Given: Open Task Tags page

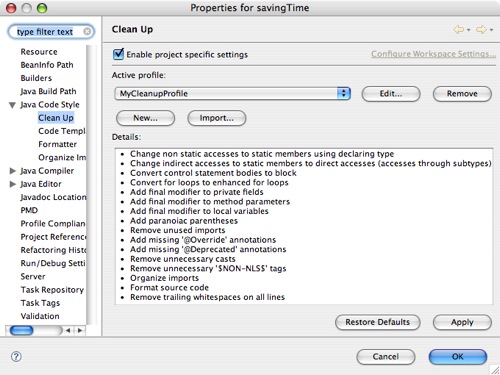Looking at the screenshot, I should coord(40,303).
